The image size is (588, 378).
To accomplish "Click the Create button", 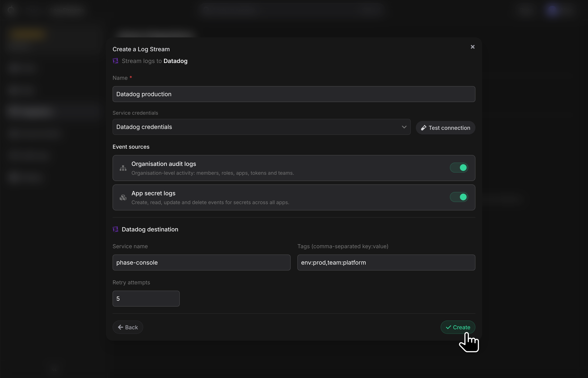I will coord(458,327).
